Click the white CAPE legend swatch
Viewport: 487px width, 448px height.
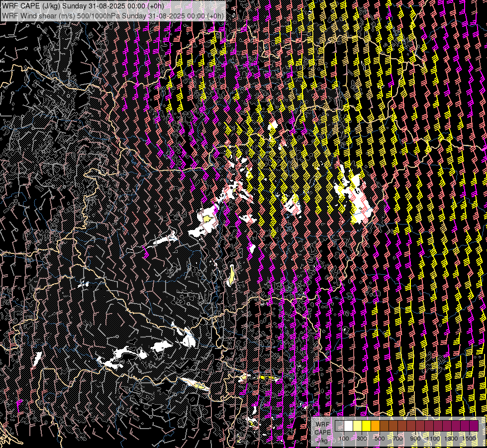(349, 426)
